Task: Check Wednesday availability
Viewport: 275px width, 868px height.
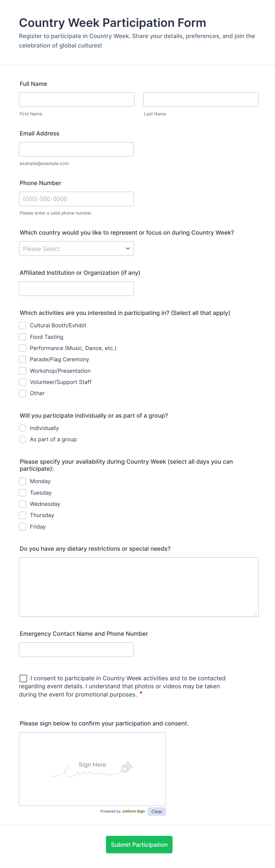Action: 22,504
